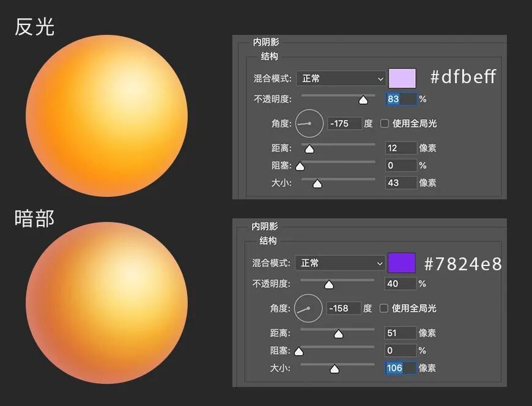Click the angle dial set to -175 degrees
Image resolution: width=532 pixels, height=406 pixels.
point(309,124)
